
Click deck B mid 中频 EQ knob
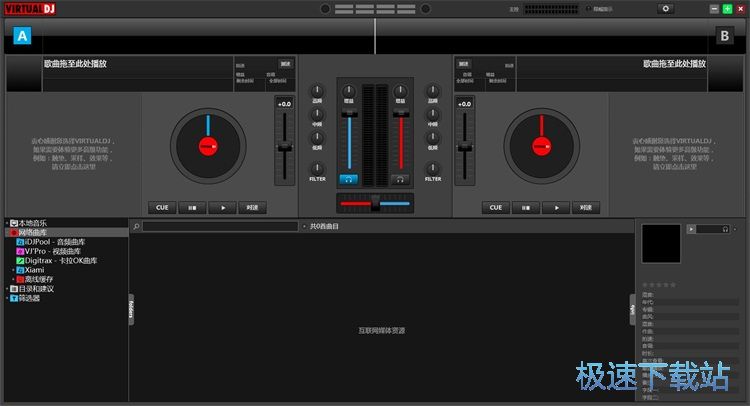coord(432,114)
